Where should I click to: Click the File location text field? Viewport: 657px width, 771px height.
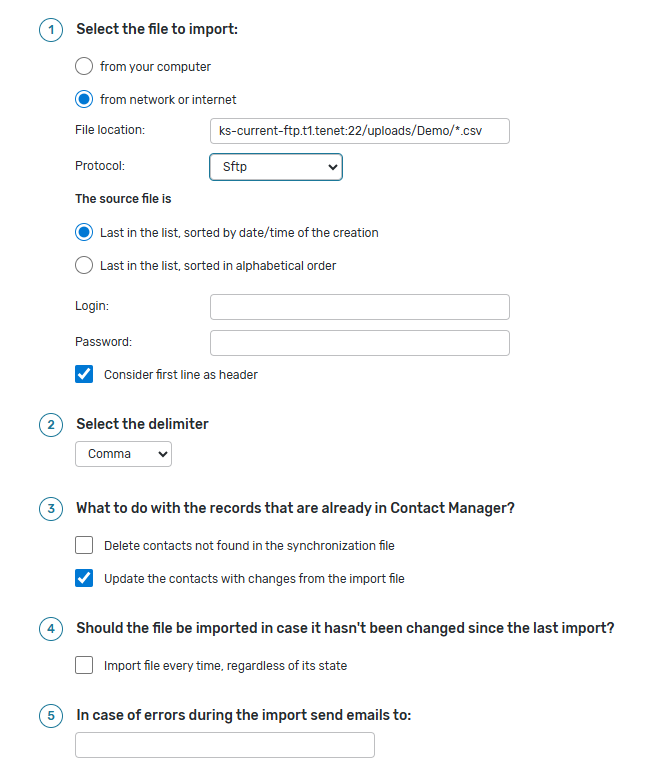coord(359,131)
